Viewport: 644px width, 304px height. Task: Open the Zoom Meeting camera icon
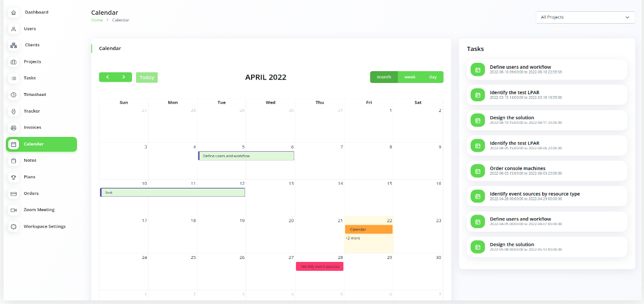pyautogui.click(x=14, y=210)
